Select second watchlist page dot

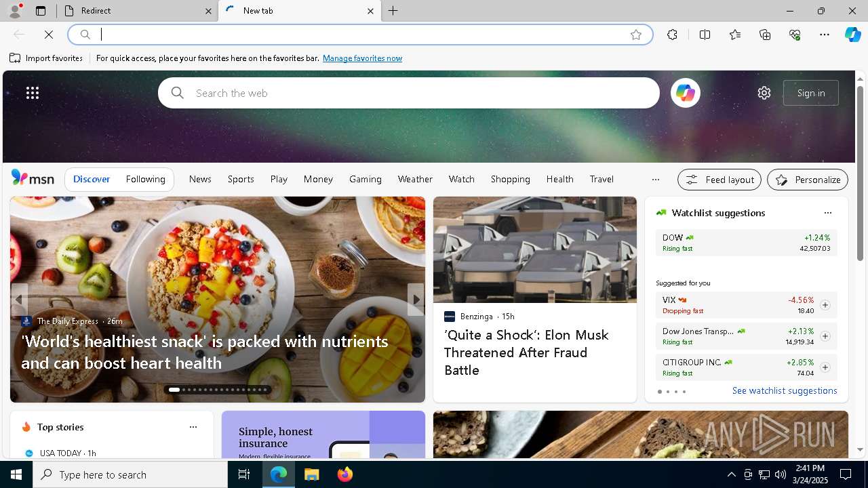[668, 392]
